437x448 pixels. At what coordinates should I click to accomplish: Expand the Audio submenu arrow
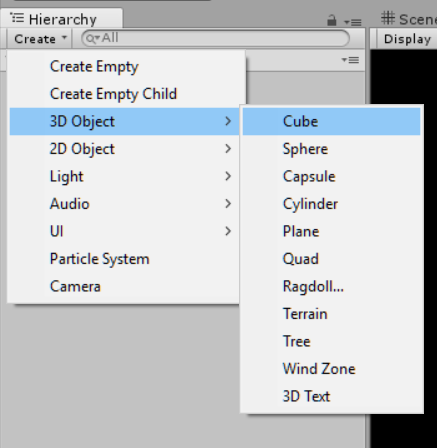click(x=228, y=204)
